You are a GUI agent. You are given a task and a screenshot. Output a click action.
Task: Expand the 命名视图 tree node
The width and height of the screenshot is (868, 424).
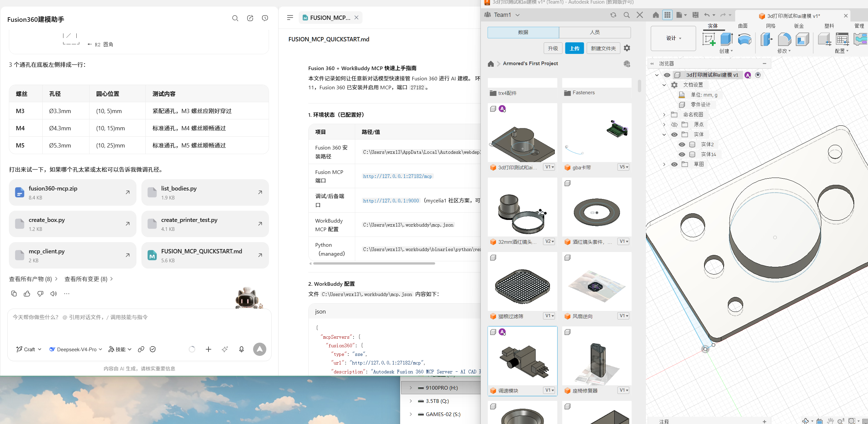pyautogui.click(x=664, y=115)
